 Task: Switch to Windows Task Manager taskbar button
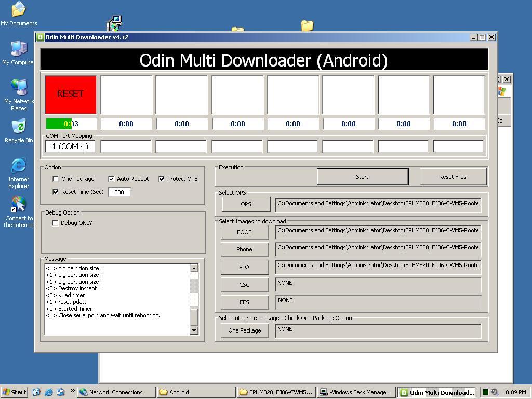pos(356,392)
